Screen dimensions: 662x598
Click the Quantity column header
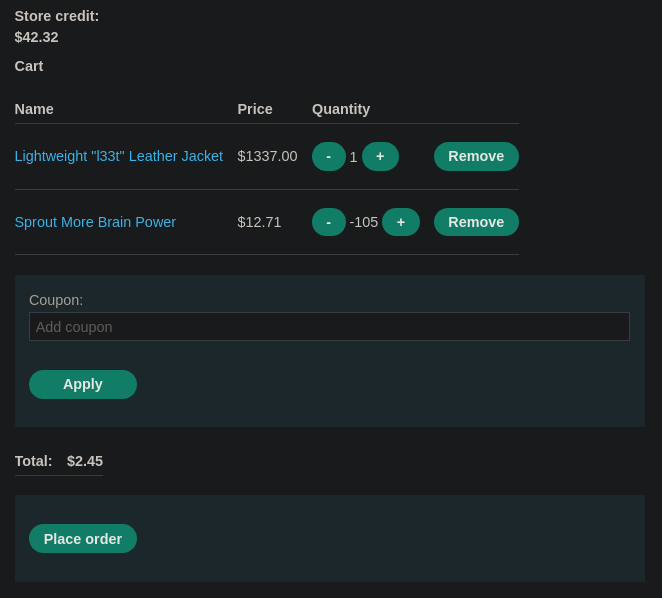341,109
